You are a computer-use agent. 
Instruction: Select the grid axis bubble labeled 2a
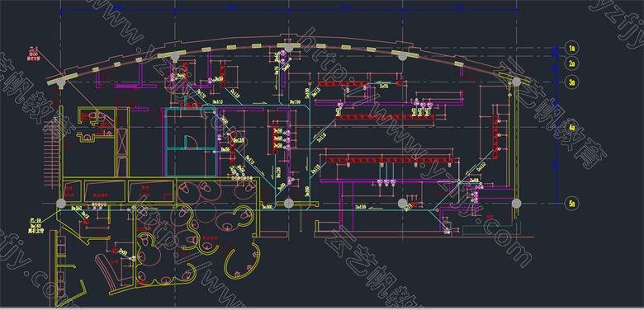(571, 63)
